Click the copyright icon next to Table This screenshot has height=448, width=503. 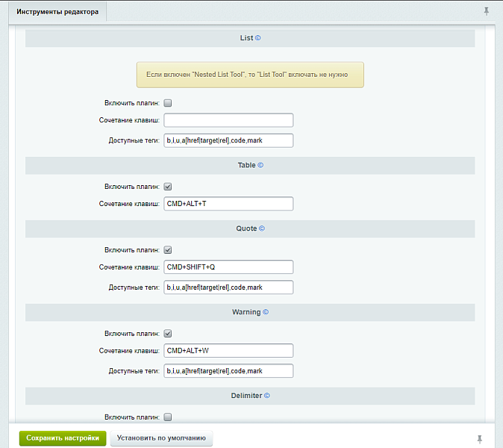(x=260, y=165)
